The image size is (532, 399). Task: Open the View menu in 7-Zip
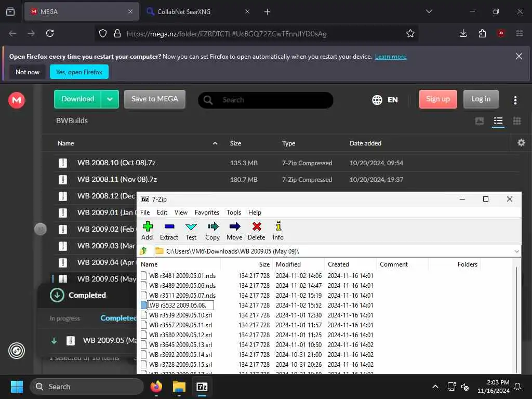(x=181, y=212)
